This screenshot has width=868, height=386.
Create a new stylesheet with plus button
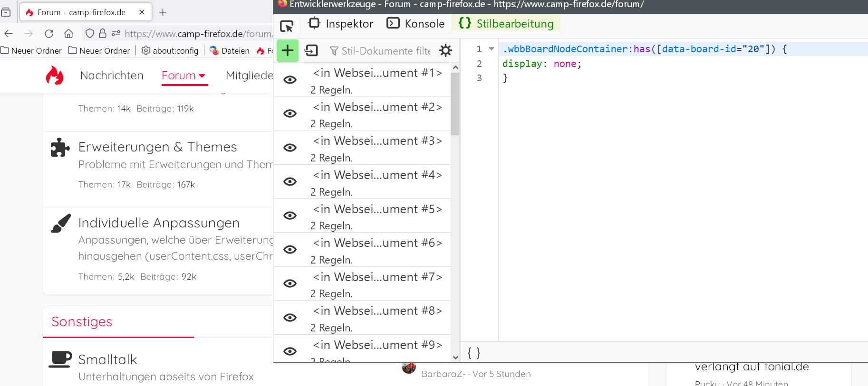(288, 50)
